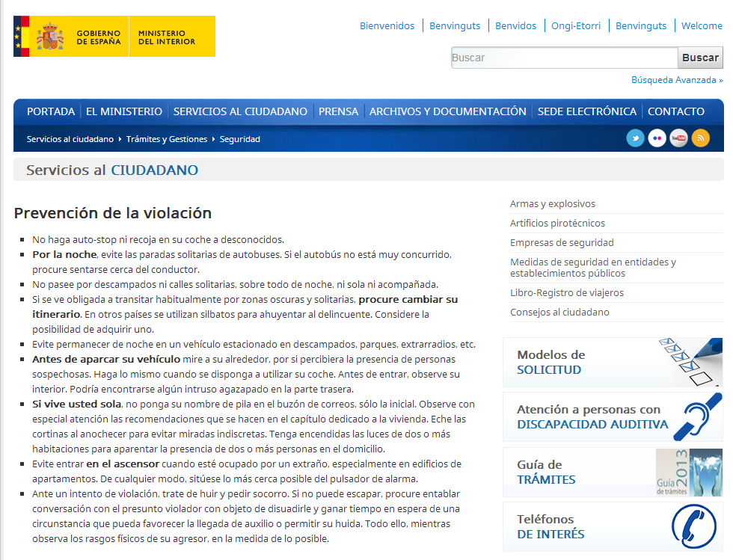Image resolution: width=733 pixels, height=560 pixels.
Task: Open the Twitter social icon
Action: pyautogui.click(x=635, y=138)
